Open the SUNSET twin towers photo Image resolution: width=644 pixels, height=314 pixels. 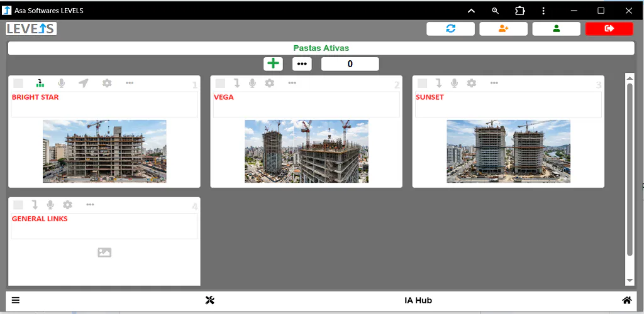pos(508,151)
